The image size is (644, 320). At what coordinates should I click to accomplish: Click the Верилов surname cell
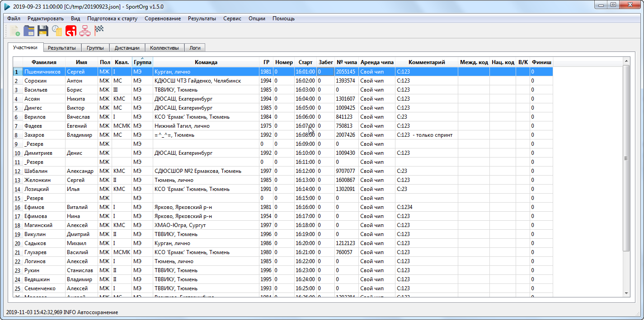coord(44,117)
